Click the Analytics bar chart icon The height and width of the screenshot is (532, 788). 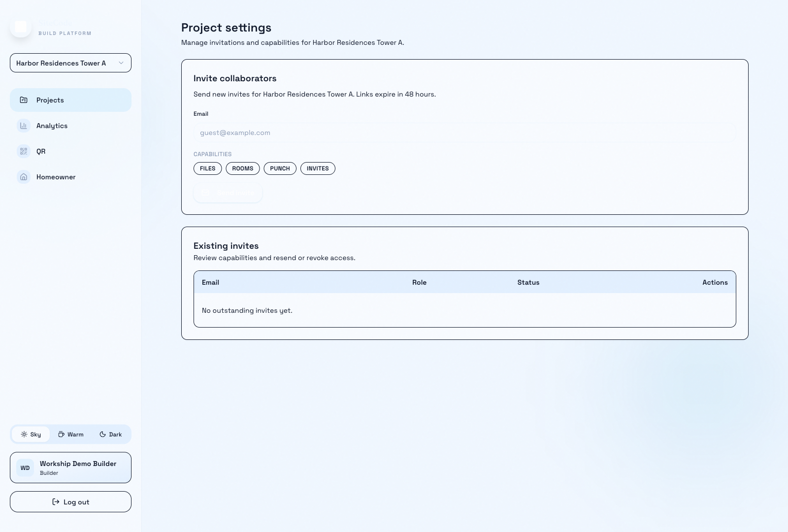24,126
